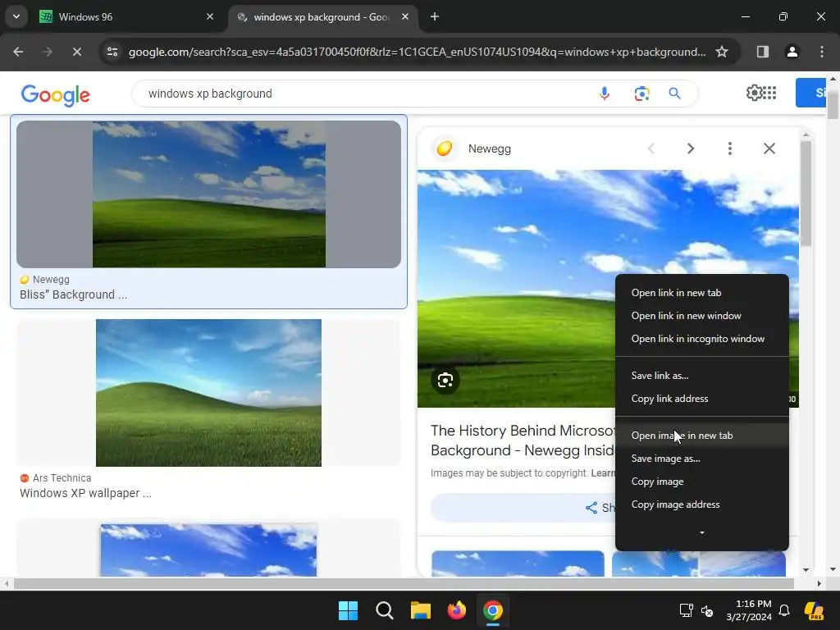Choose Save image as...
The height and width of the screenshot is (630, 840).
coord(702,459)
